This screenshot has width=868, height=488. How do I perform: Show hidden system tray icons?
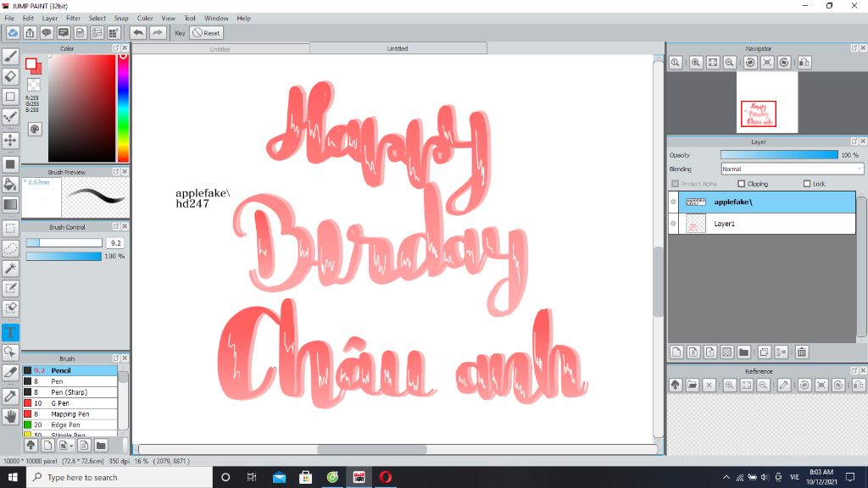(726, 477)
